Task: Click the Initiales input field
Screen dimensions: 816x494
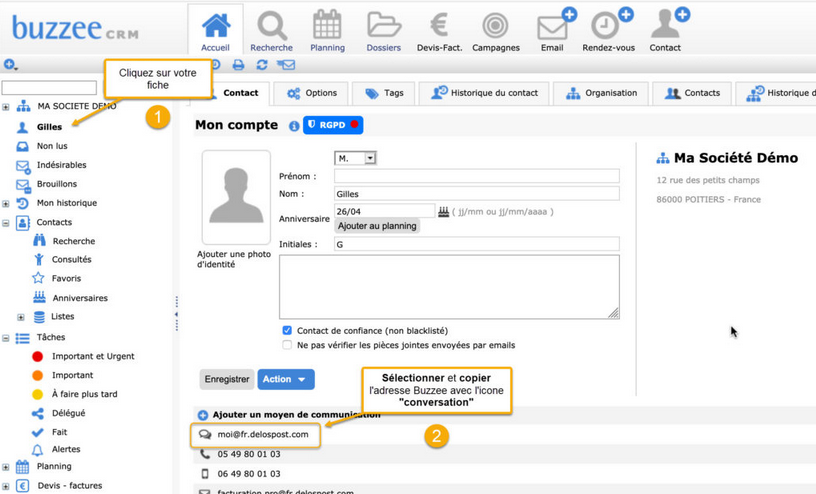Action: pyautogui.click(x=477, y=244)
